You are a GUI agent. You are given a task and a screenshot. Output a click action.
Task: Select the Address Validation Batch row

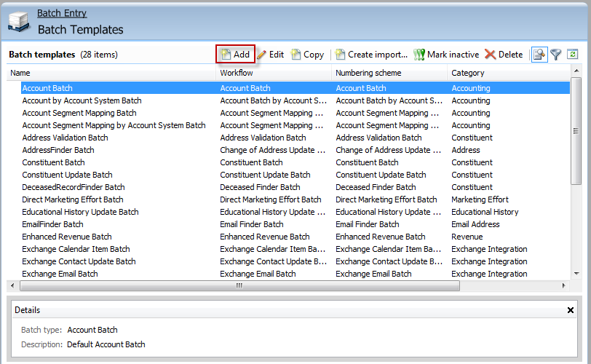coord(65,138)
